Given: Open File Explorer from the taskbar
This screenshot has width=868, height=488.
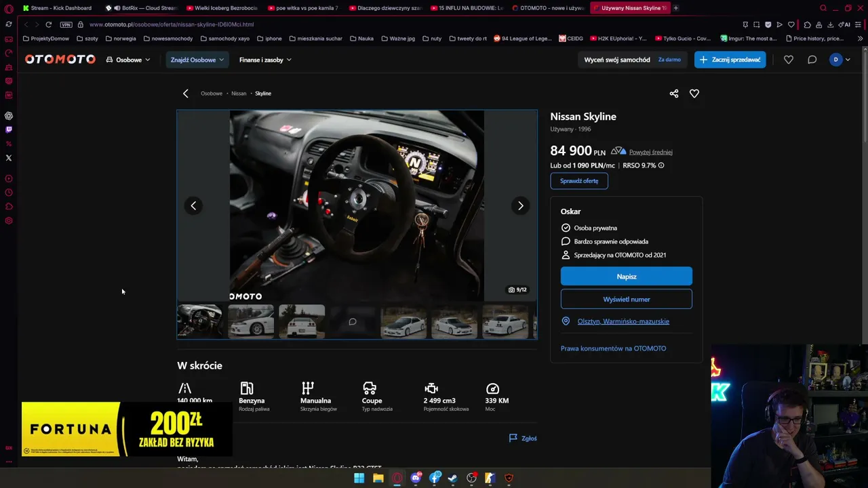Looking at the screenshot, I should click(378, 478).
